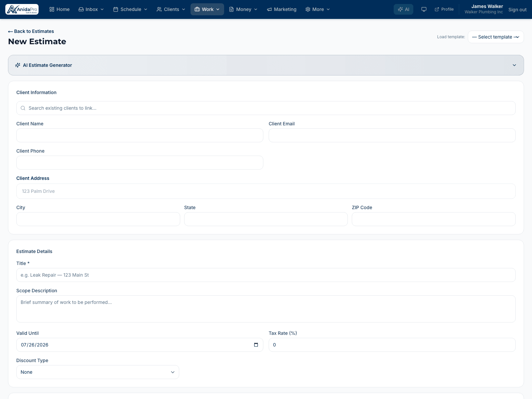
Task: Click the AI Estimate Generator sparkle icon
Action: coord(18,65)
